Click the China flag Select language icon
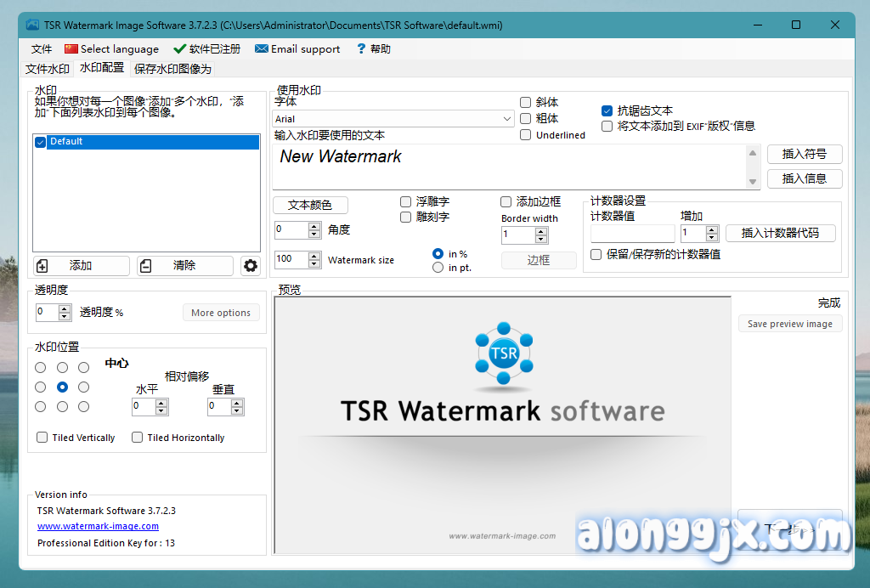The image size is (870, 588). coord(71,49)
